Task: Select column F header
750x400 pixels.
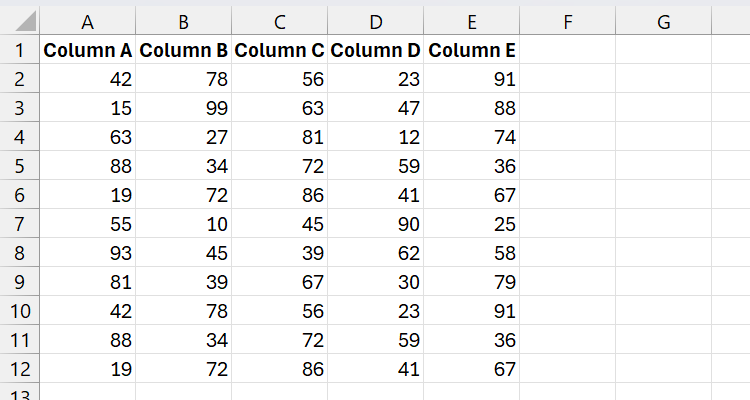Action: pyautogui.click(x=567, y=22)
